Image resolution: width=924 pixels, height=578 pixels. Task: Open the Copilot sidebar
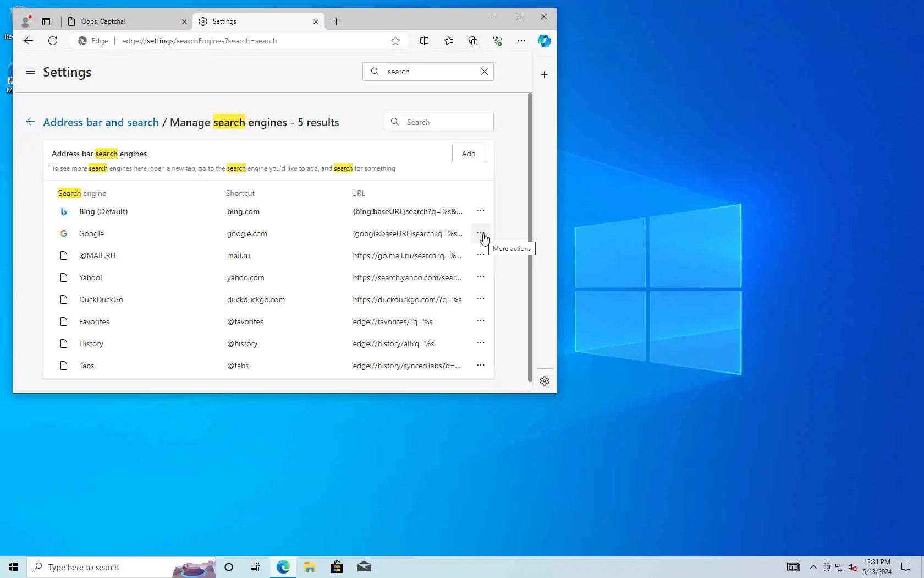point(544,41)
